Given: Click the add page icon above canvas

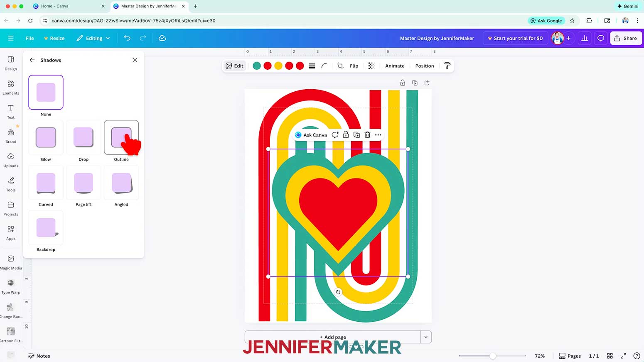Looking at the screenshot, I should (x=427, y=83).
